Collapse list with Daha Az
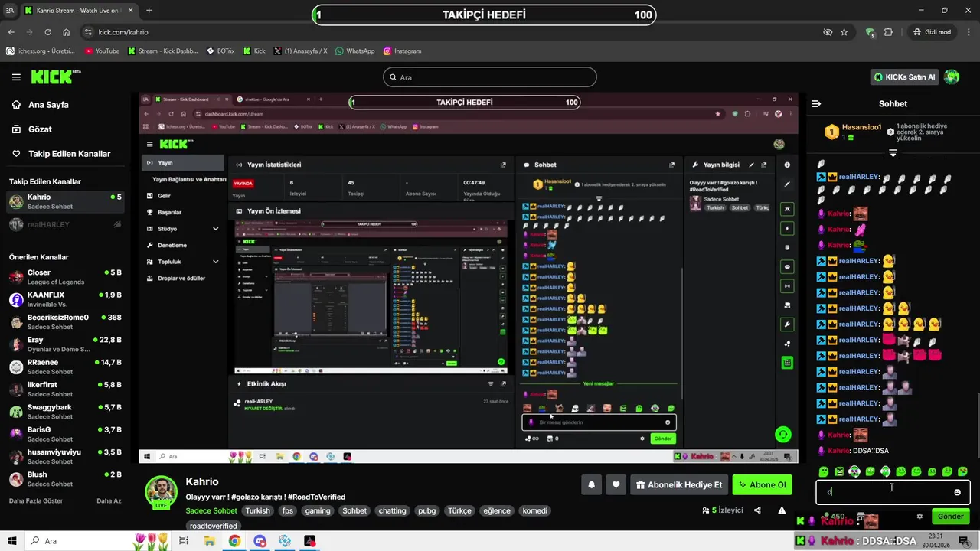 tap(109, 500)
